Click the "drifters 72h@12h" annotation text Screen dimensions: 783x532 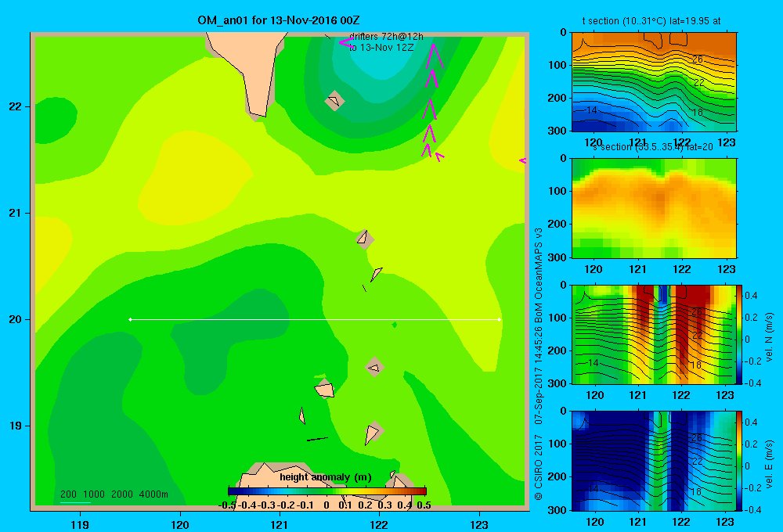tap(386, 37)
